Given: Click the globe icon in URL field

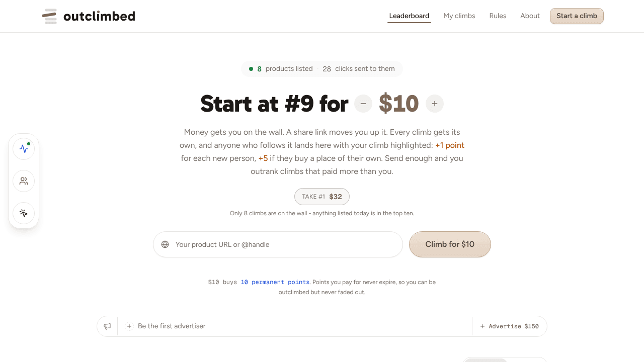Looking at the screenshot, I should 165,244.
